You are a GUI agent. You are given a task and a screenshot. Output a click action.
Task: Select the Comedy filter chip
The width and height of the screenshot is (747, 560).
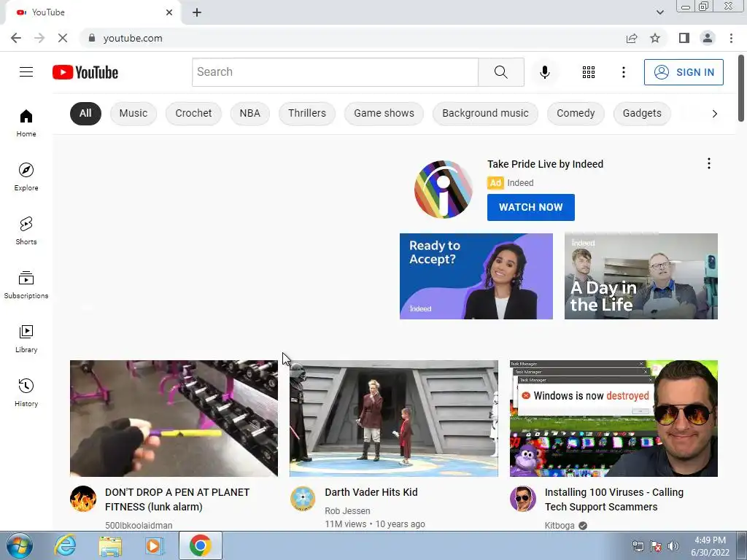pyautogui.click(x=576, y=113)
